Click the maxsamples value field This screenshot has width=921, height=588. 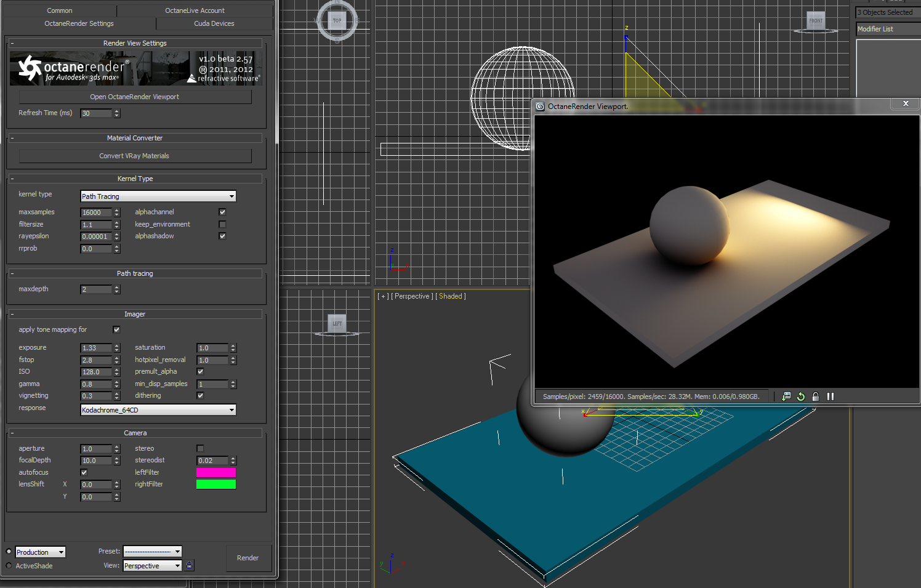(x=97, y=212)
